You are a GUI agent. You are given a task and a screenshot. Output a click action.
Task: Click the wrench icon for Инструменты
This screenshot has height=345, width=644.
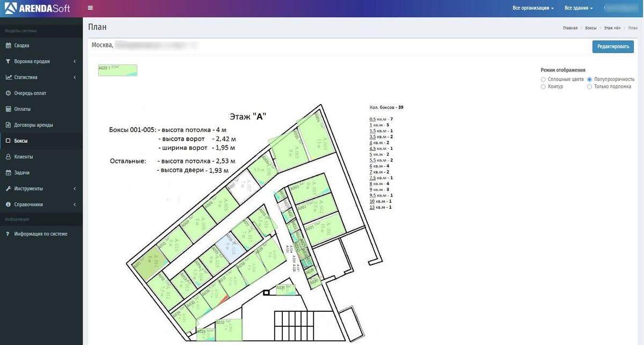8,189
